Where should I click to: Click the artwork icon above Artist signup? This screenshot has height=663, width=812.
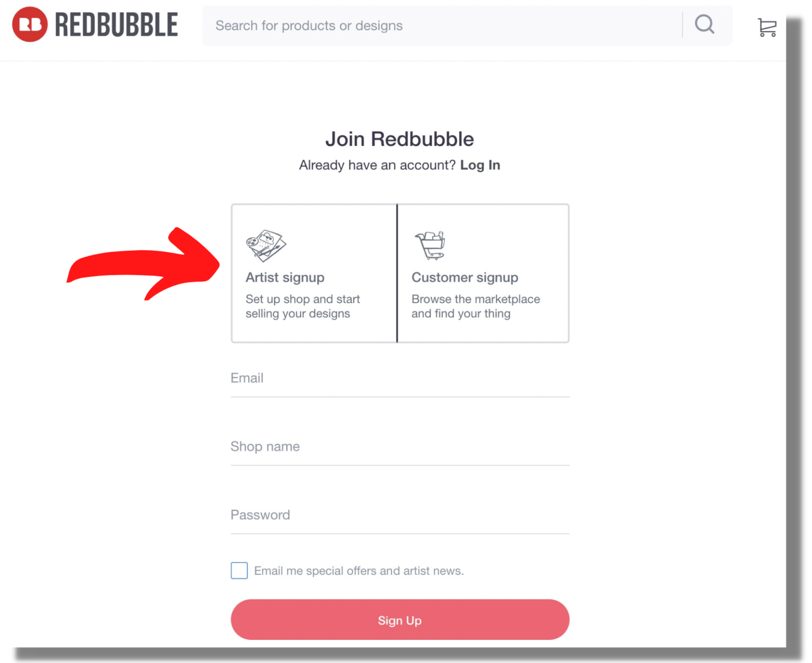coord(266,245)
